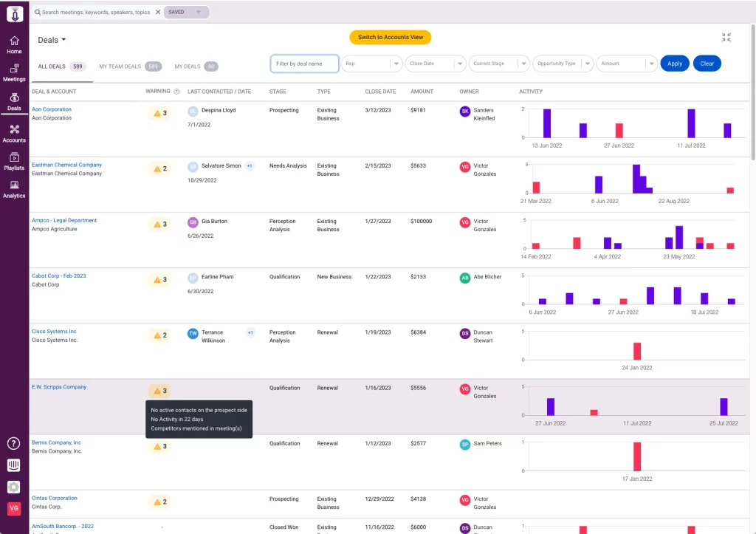Viewport: 756px width, 534px height.
Task: Click the Cintas Corporation warning badge
Action: coord(159,502)
